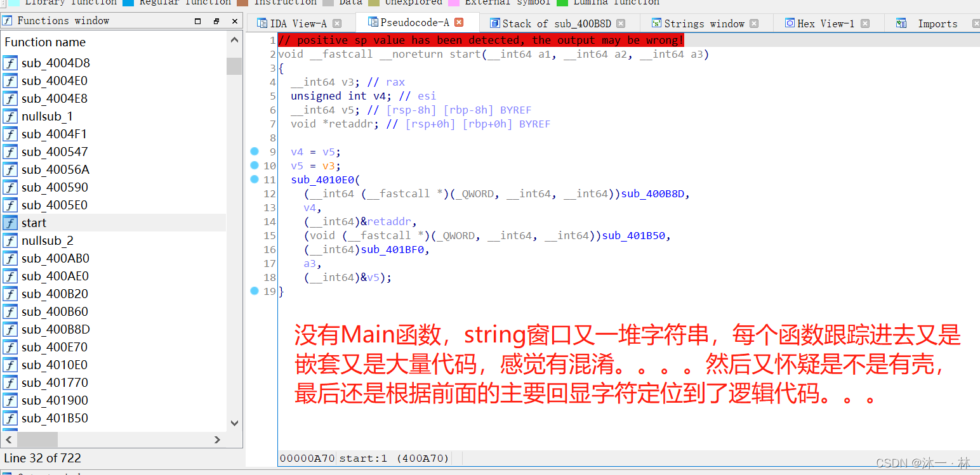
Task: Select sub_400B60 function row
Action: point(114,311)
